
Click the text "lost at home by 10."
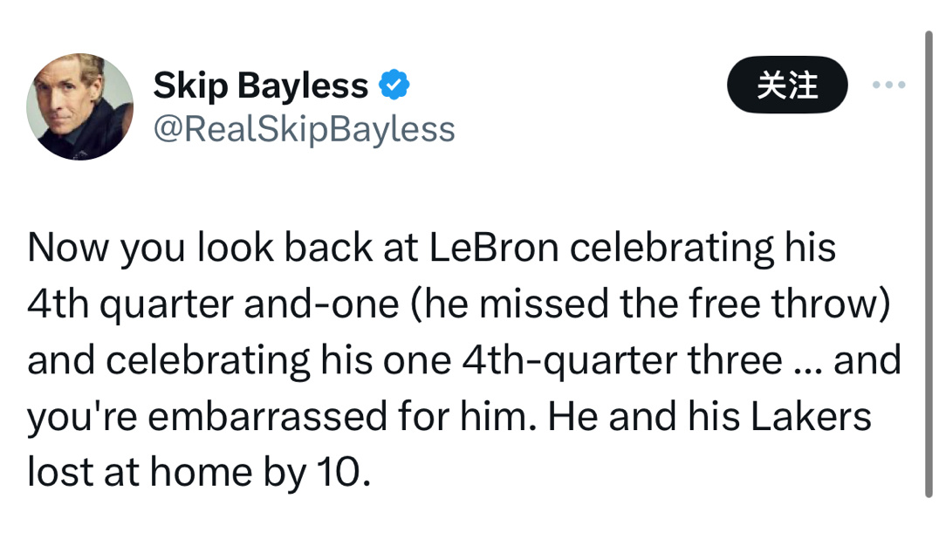point(199,472)
